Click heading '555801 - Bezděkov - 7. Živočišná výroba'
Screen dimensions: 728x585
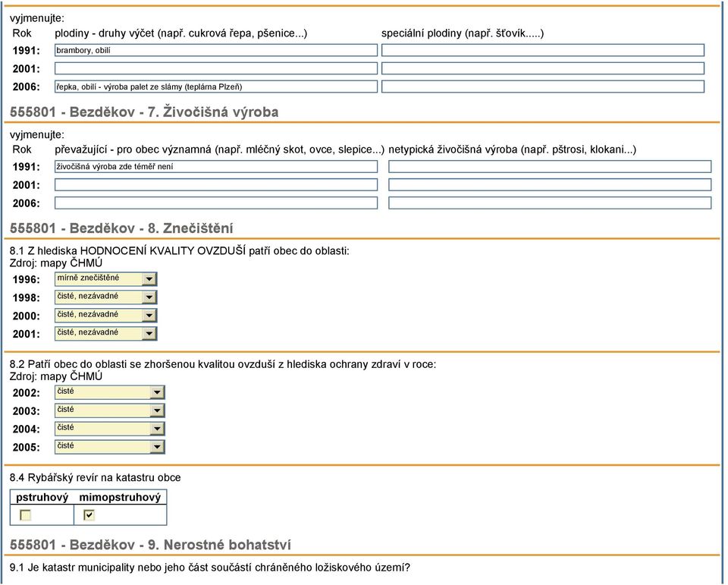point(144,112)
